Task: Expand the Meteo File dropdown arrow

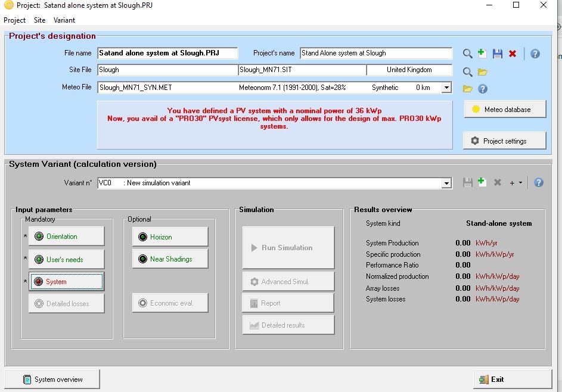Action: coord(446,88)
